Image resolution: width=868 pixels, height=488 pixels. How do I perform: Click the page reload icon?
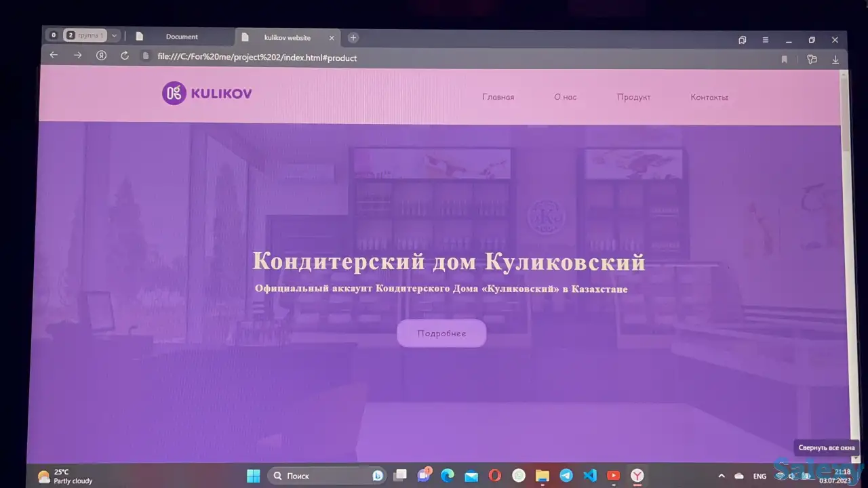[x=124, y=57]
